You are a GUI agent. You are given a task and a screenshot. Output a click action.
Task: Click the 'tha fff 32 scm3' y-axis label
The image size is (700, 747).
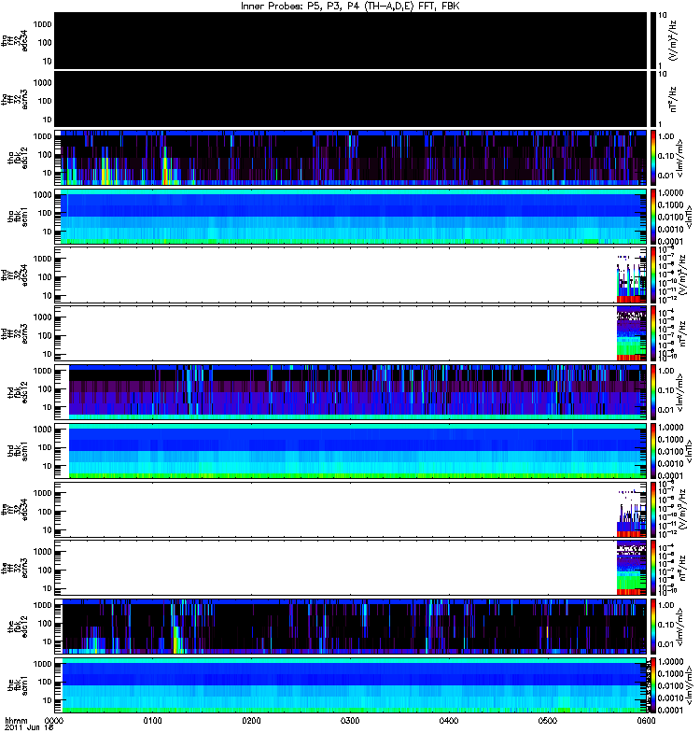click(15, 100)
